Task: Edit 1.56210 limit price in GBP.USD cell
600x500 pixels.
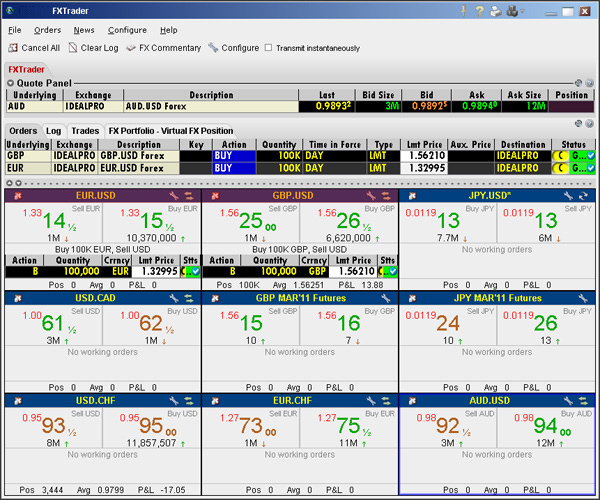Action: pos(352,271)
